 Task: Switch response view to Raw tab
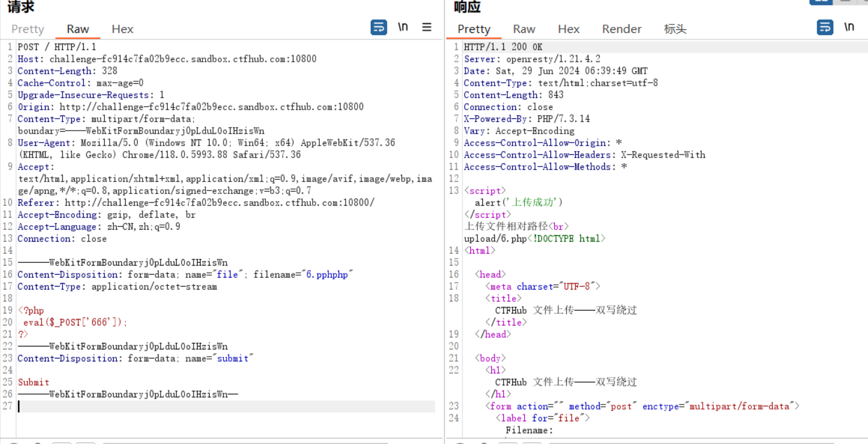524,29
